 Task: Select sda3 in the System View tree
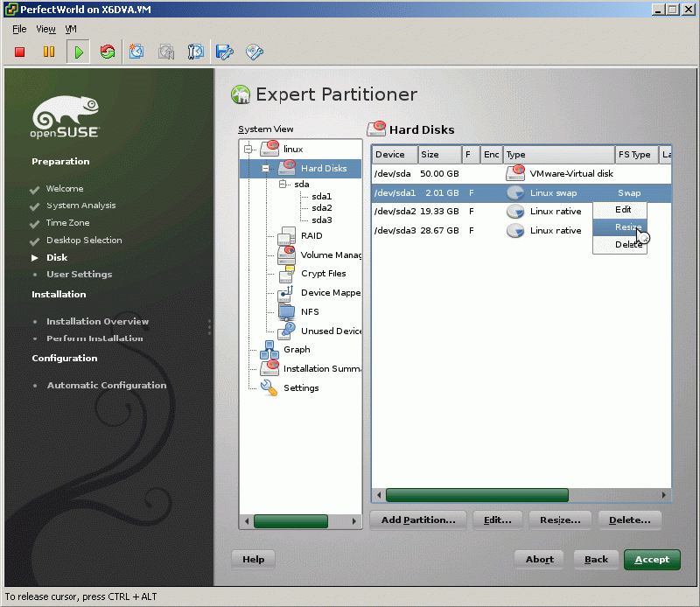coord(321,220)
